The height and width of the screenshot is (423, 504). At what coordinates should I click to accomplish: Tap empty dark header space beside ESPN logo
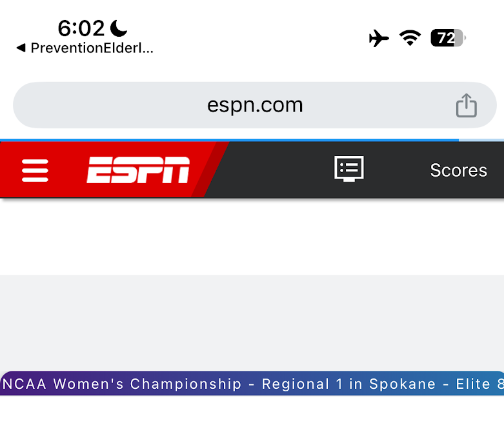pos(271,170)
